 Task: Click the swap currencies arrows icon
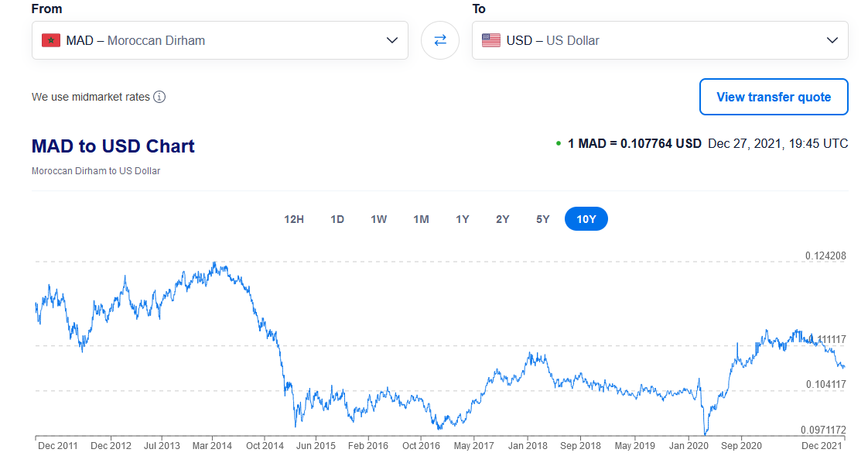(x=439, y=40)
